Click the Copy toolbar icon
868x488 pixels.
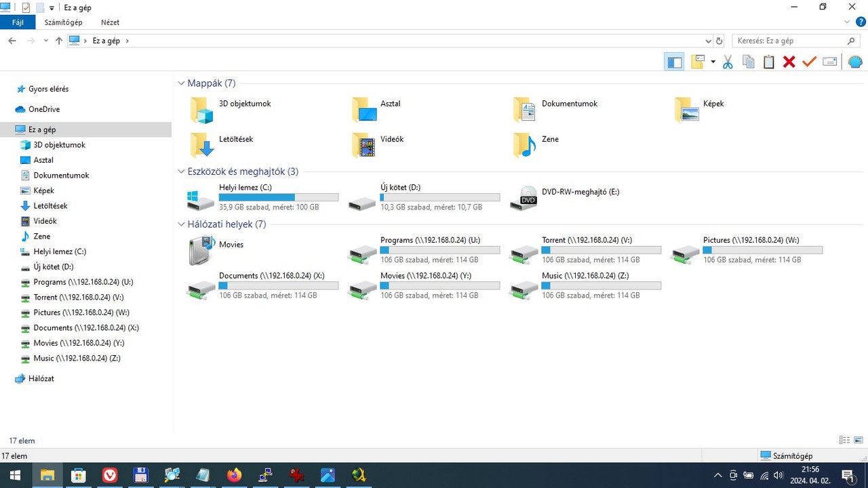pyautogui.click(x=748, y=62)
